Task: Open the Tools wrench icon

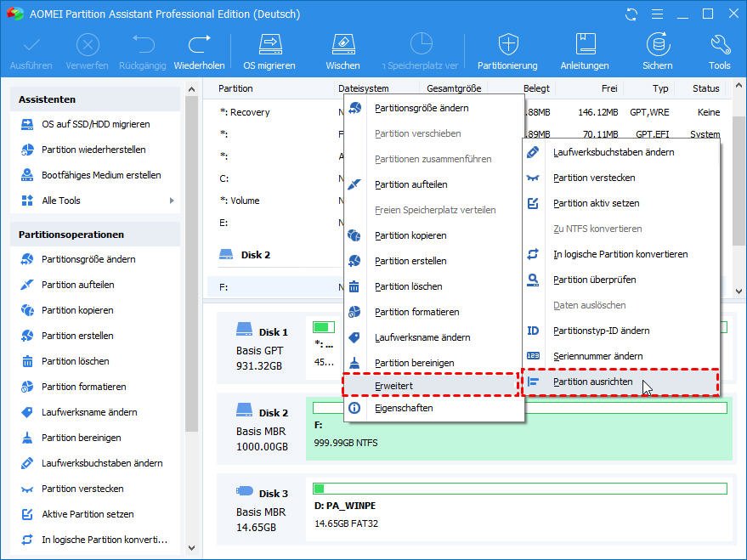Action: point(720,45)
